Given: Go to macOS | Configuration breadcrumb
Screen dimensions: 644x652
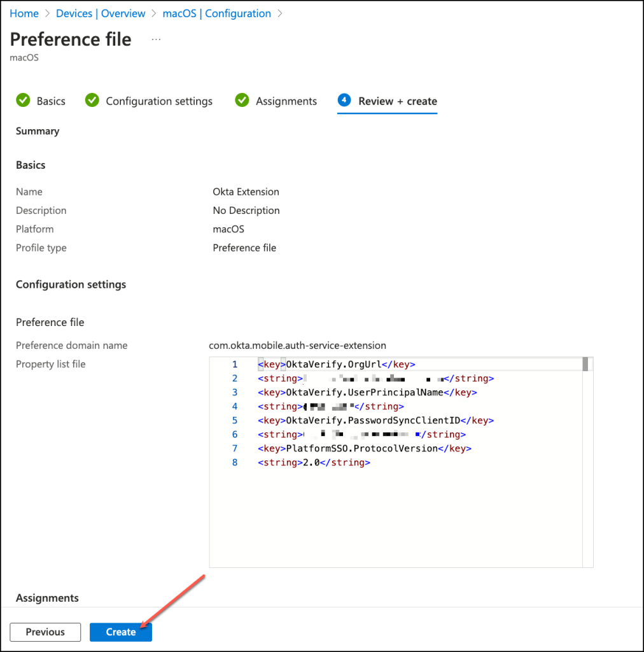Looking at the screenshot, I should click(x=216, y=13).
